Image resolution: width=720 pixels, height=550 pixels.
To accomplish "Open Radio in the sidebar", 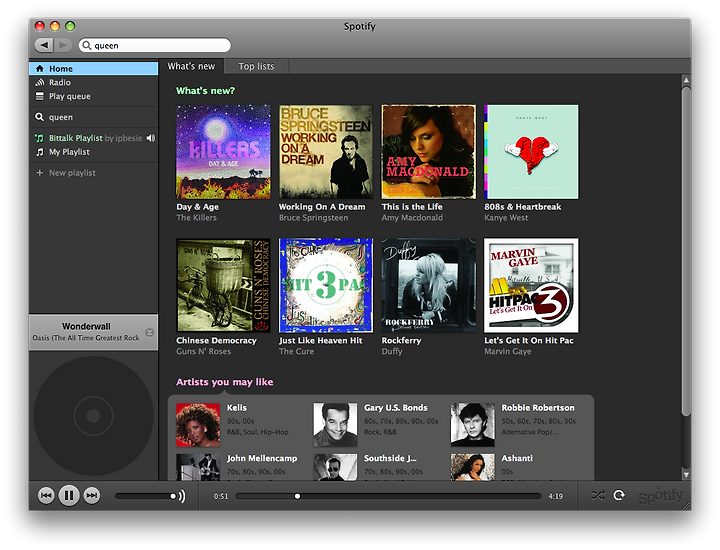I will pos(94,82).
